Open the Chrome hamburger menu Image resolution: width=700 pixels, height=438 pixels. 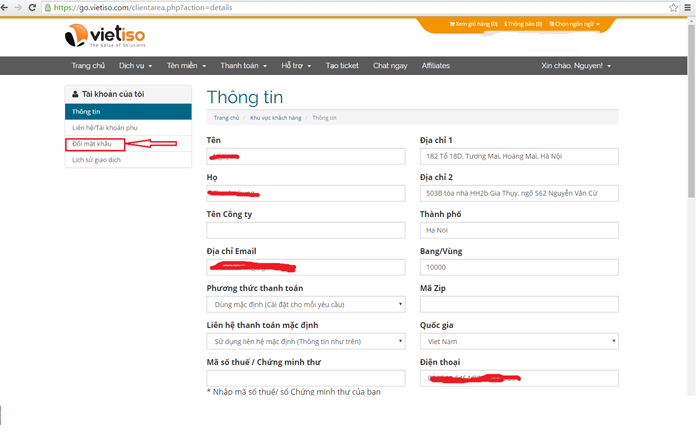click(689, 7)
